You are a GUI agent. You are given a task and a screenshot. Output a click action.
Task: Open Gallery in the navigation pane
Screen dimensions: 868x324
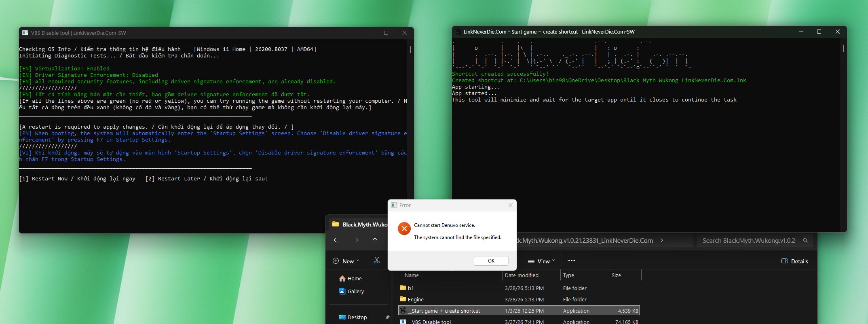coord(355,292)
